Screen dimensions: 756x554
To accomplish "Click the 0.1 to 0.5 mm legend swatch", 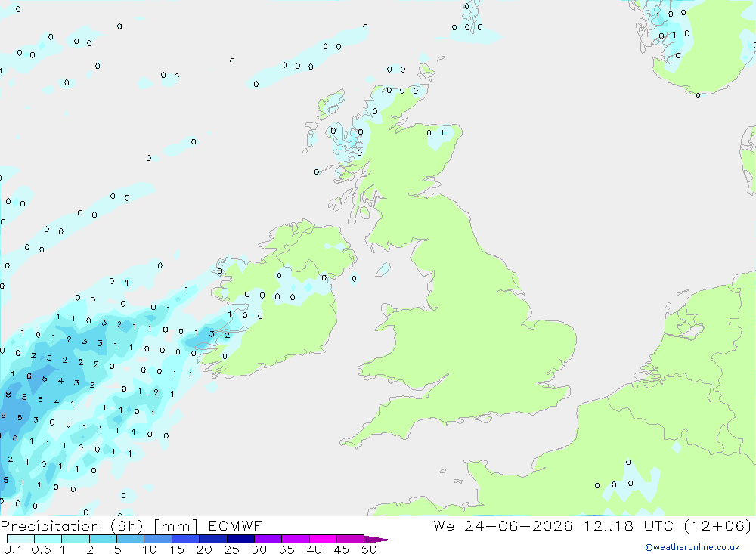I will pyautogui.click(x=20, y=539).
